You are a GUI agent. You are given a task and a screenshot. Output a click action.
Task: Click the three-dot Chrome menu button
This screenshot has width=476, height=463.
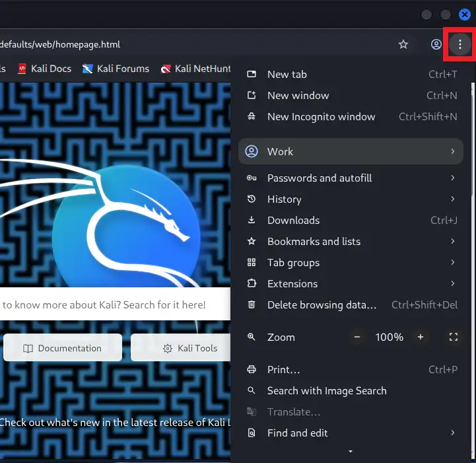pos(459,44)
